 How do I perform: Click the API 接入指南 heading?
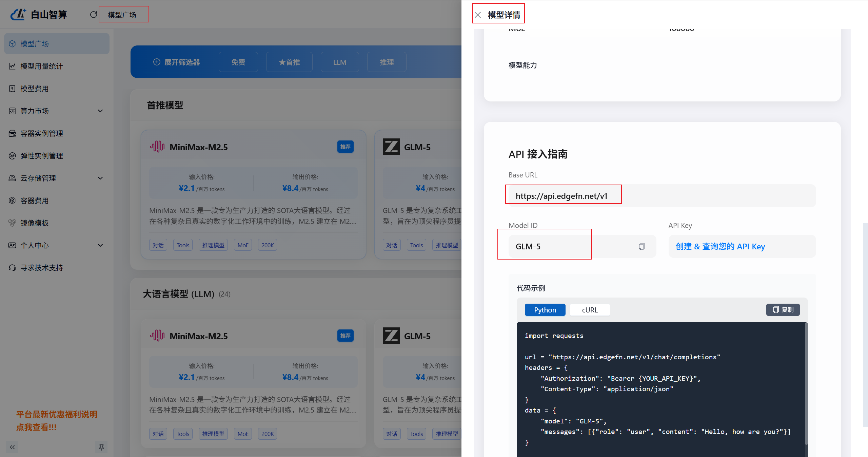click(538, 154)
